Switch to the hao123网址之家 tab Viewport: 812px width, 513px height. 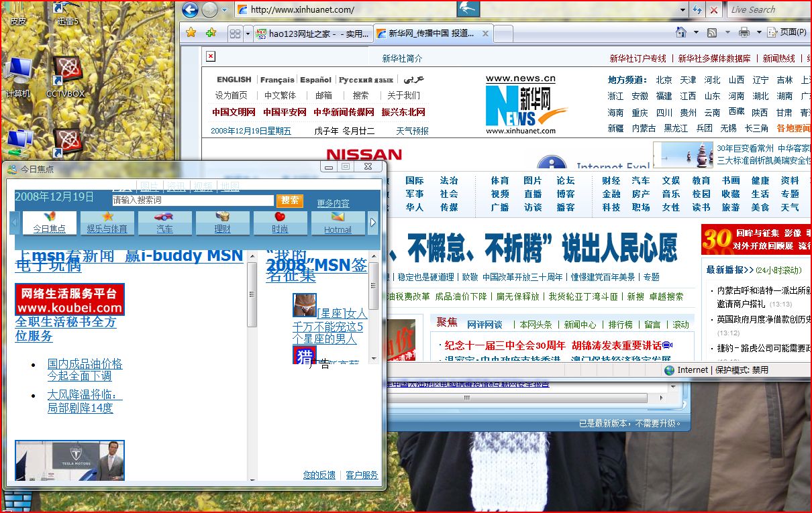point(312,34)
